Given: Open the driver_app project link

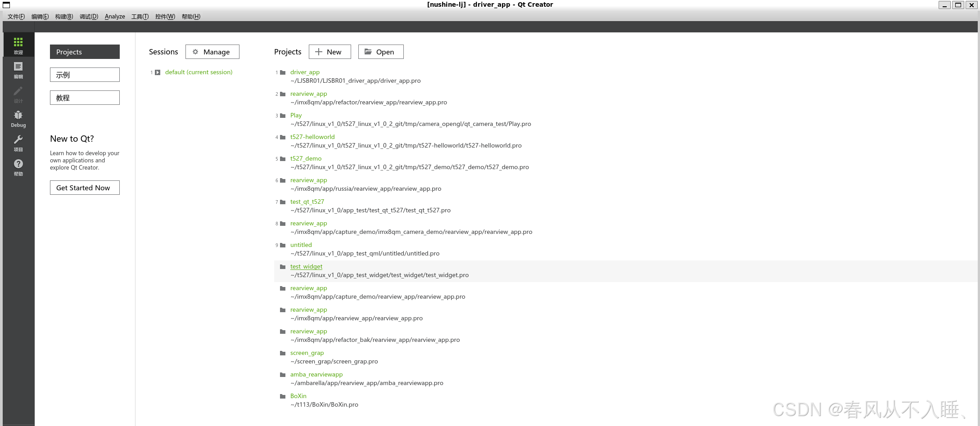Looking at the screenshot, I should pyautogui.click(x=305, y=72).
